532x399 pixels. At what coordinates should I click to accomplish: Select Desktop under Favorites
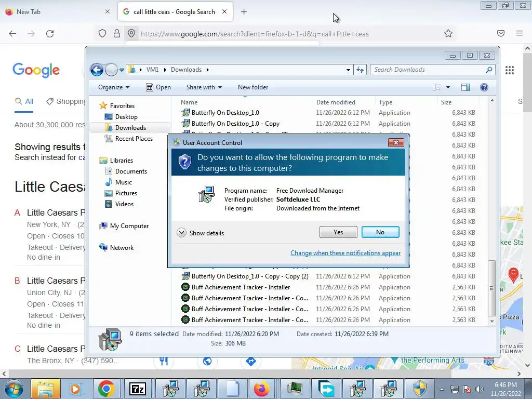[x=121, y=117]
